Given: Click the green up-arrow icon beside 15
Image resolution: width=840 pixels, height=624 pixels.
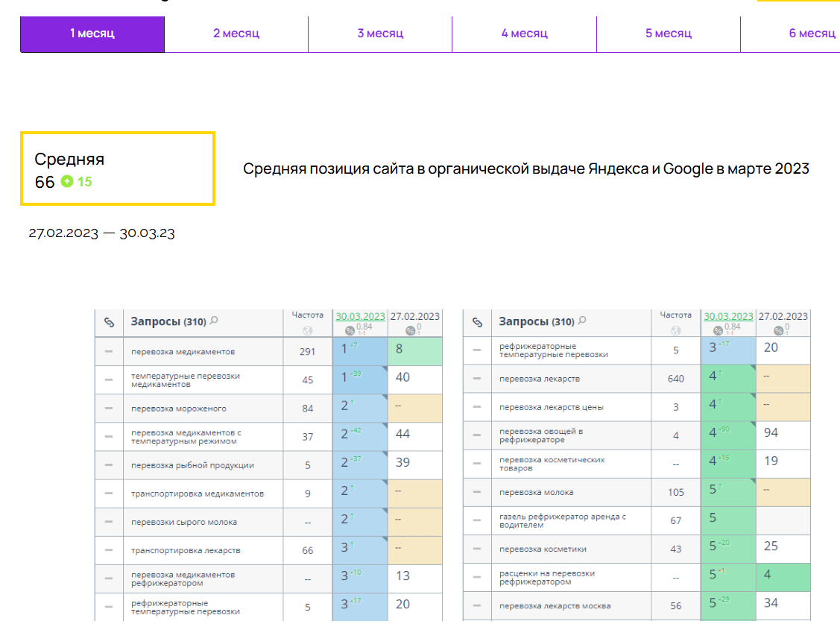Looking at the screenshot, I should 67,181.
